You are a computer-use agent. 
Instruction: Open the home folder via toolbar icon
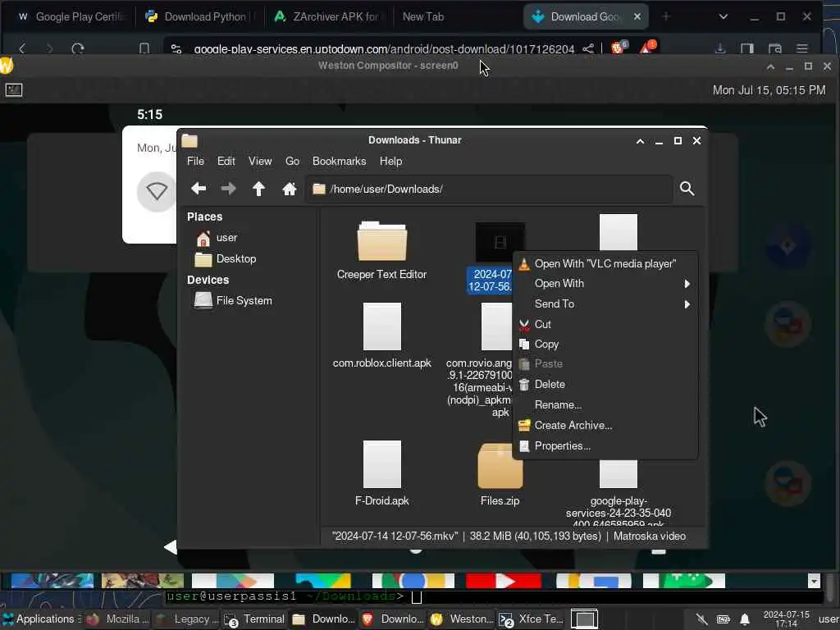290,189
